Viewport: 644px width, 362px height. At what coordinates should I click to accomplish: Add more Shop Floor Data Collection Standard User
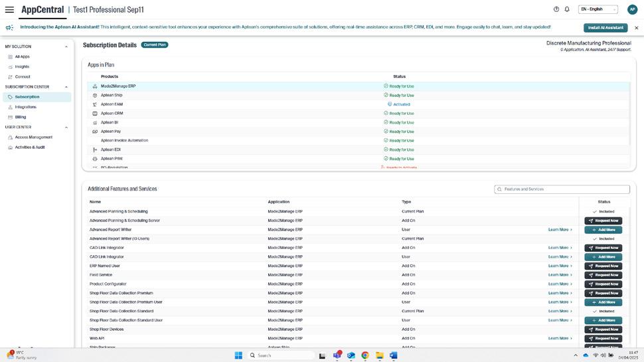pyautogui.click(x=604, y=320)
